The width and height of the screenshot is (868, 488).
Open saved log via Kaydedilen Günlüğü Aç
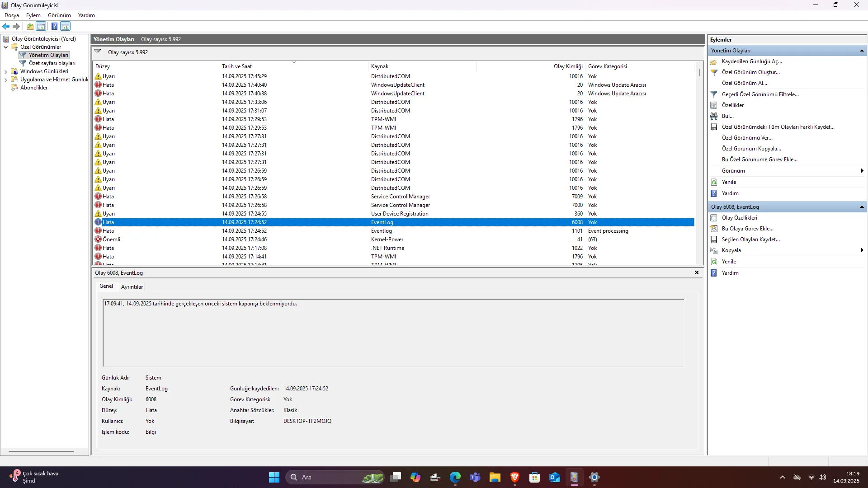coord(751,61)
